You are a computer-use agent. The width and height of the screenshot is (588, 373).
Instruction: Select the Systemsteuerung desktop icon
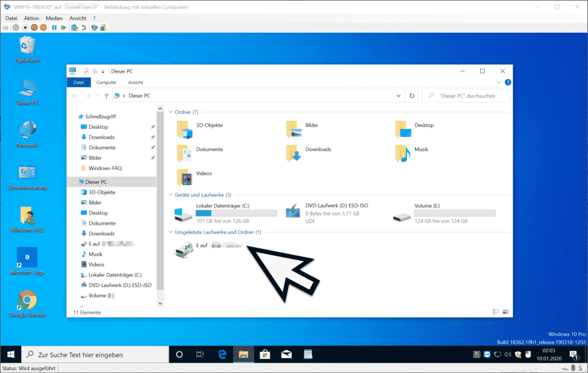click(27, 177)
